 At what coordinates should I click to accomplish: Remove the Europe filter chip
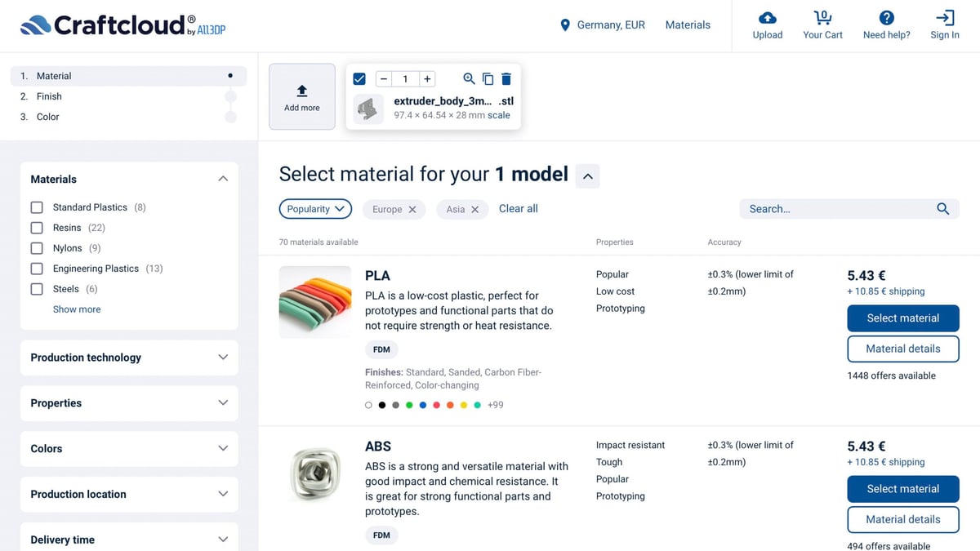pyautogui.click(x=412, y=210)
